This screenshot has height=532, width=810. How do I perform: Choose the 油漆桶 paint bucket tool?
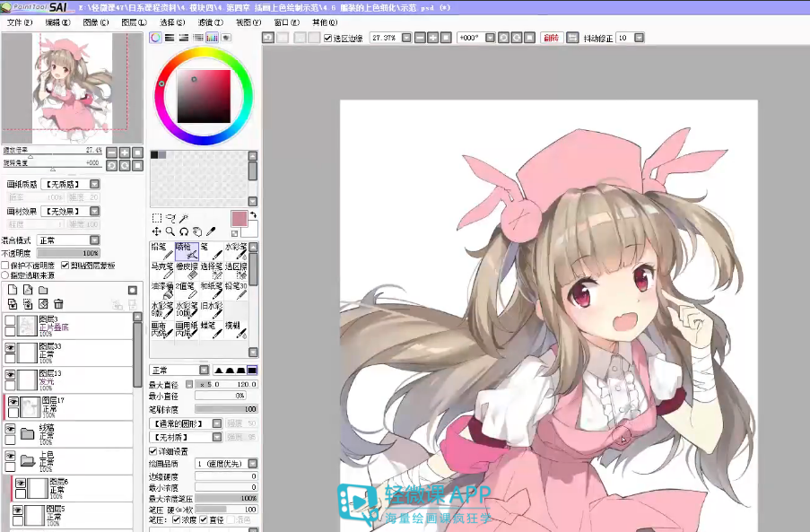point(161,290)
